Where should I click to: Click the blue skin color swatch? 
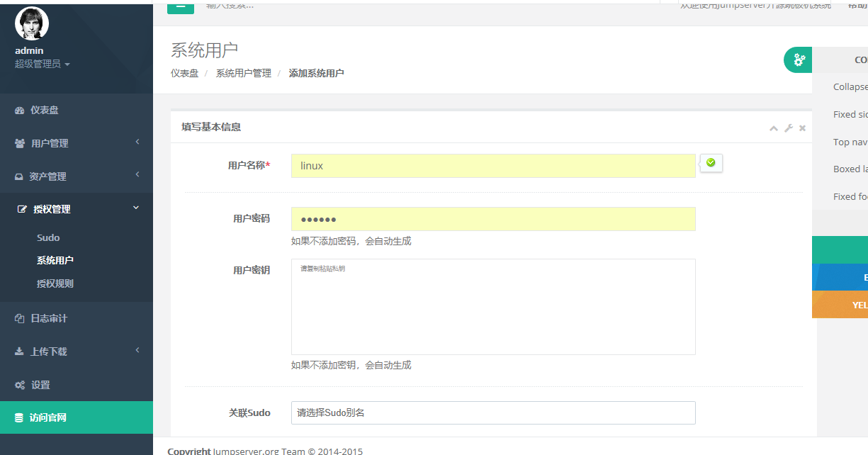pyautogui.click(x=840, y=277)
